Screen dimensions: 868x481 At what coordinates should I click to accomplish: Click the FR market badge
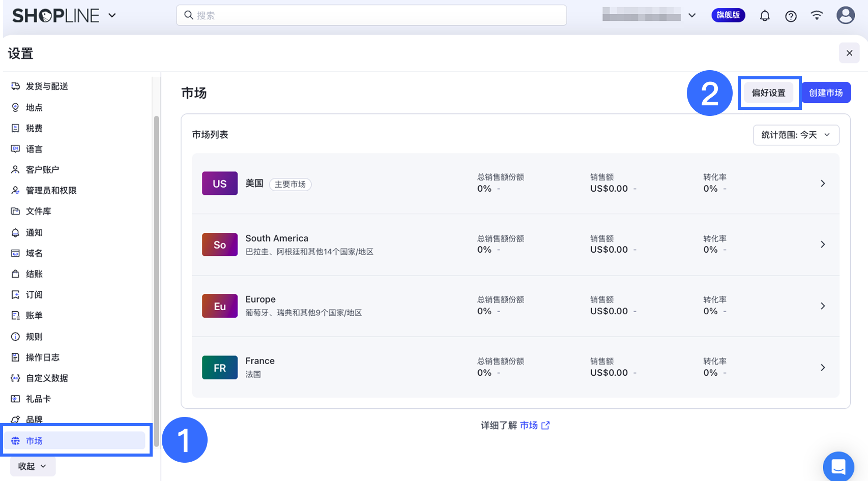pos(219,368)
